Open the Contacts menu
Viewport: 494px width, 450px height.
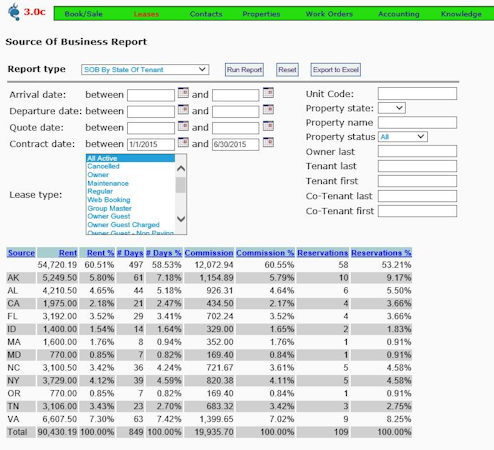point(206,14)
